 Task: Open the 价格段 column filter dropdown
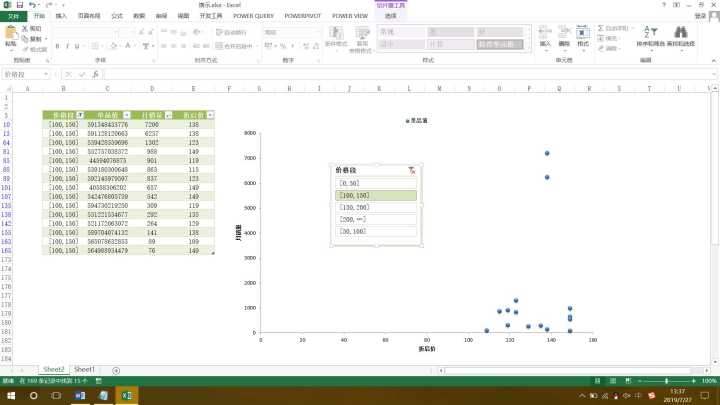click(x=82, y=116)
